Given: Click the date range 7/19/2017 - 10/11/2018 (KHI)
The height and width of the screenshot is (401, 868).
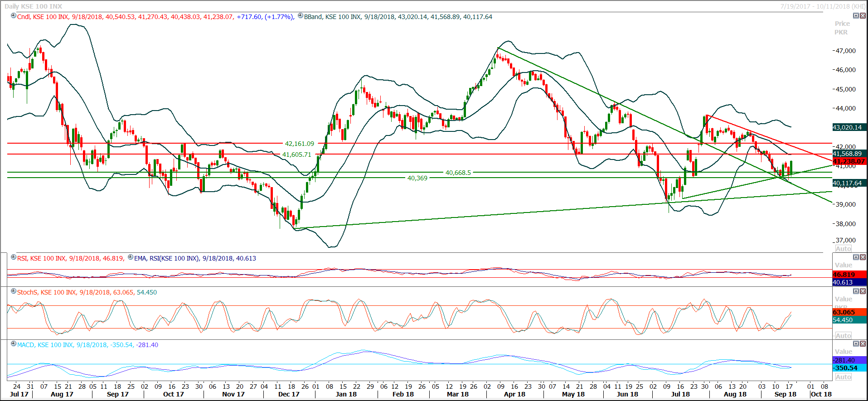Looking at the screenshot, I should pos(823,6).
